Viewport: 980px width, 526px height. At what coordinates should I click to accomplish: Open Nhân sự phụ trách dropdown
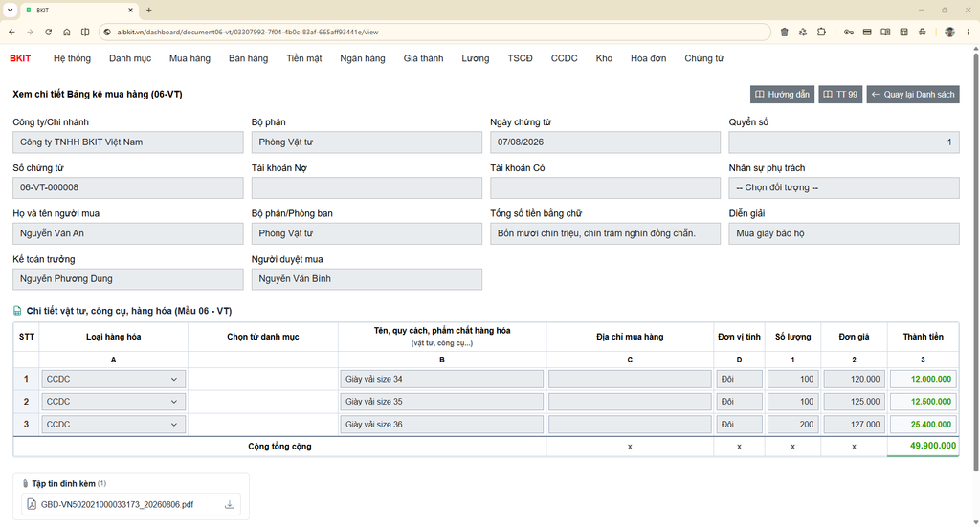coord(844,187)
